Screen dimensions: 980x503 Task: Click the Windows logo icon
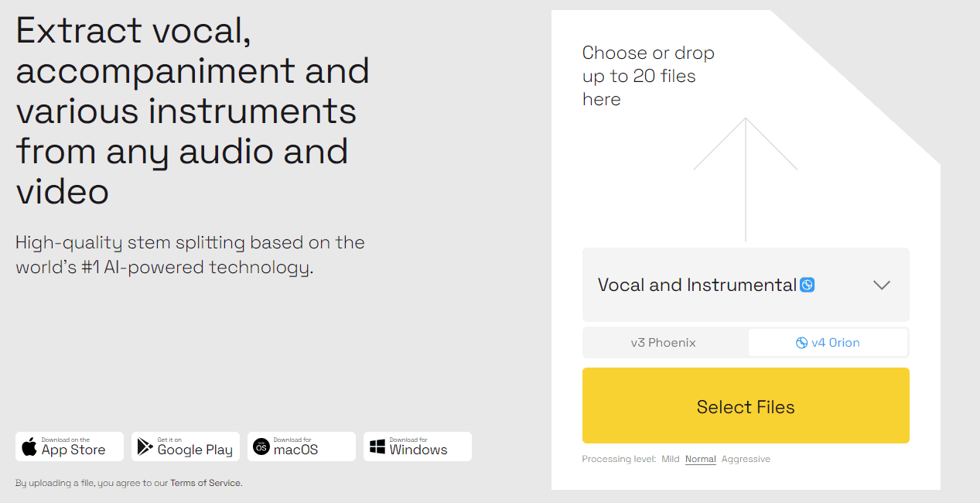point(377,447)
